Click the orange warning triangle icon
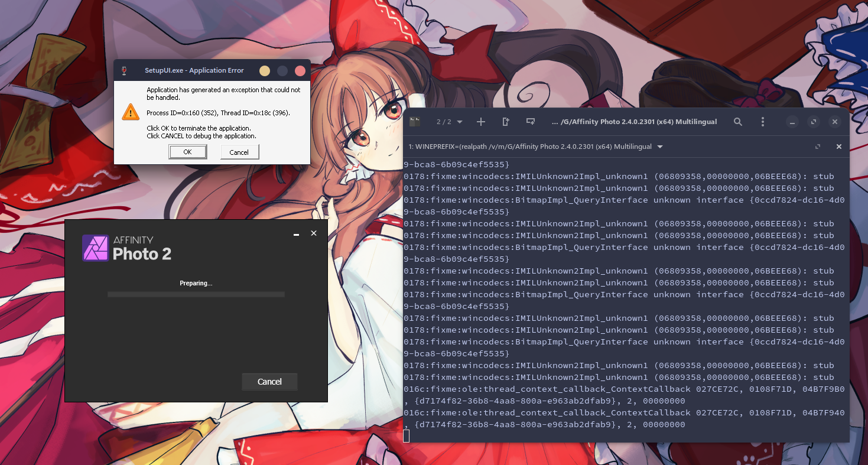The height and width of the screenshot is (465, 868). (131, 112)
